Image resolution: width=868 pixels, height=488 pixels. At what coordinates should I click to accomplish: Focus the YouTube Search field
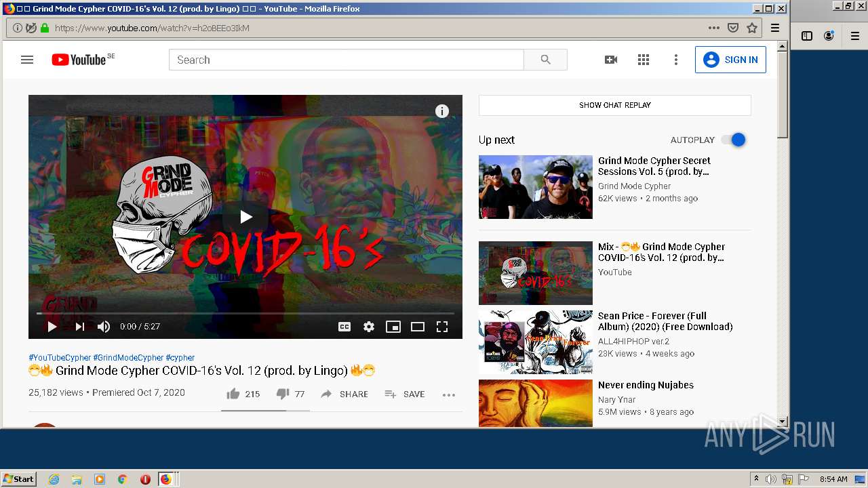pos(346,60)
